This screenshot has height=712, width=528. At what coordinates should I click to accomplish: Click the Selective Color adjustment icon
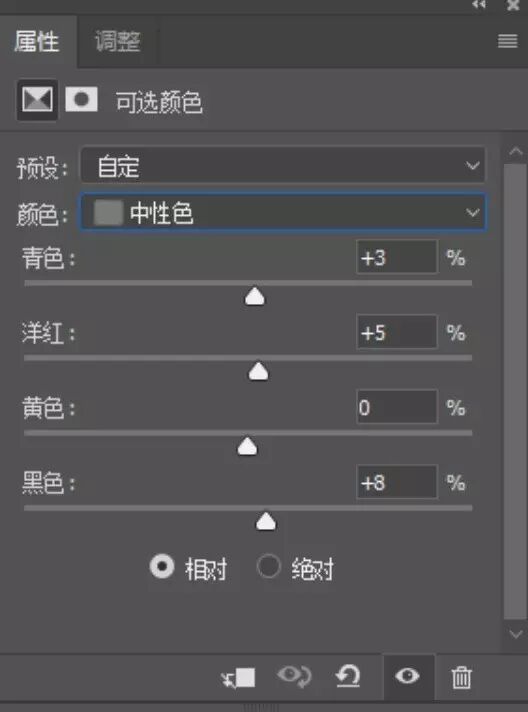click(37, 99)
